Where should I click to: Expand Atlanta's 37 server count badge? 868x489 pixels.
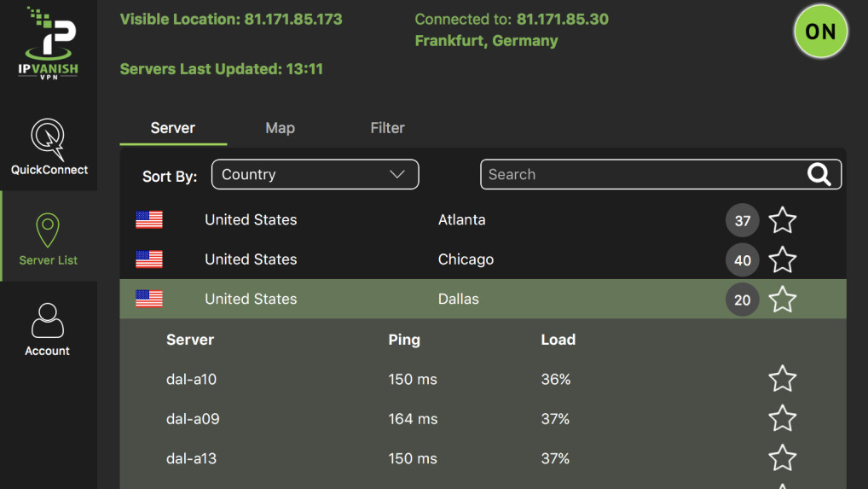point(742,220)
